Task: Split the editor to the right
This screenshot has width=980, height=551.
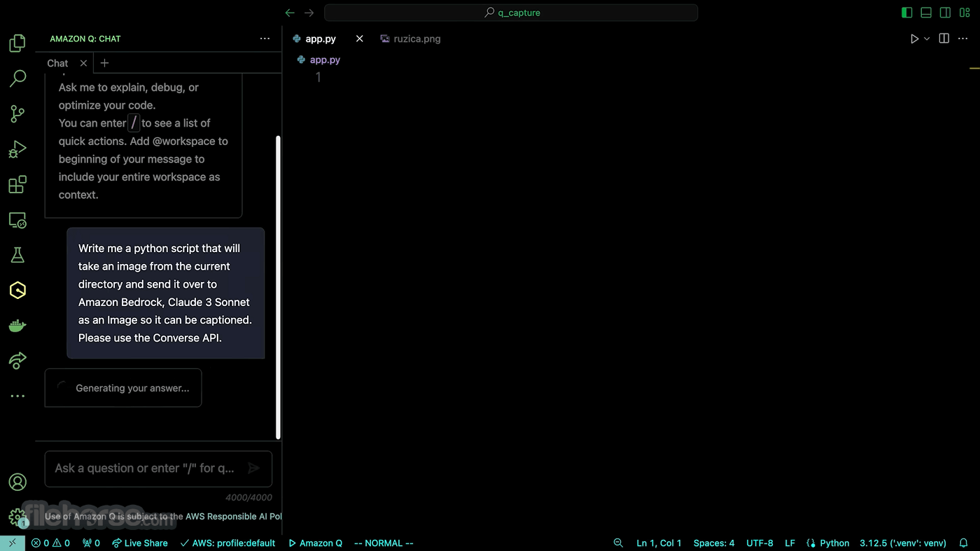Action: pyautogui.click(x=944, y=39)
